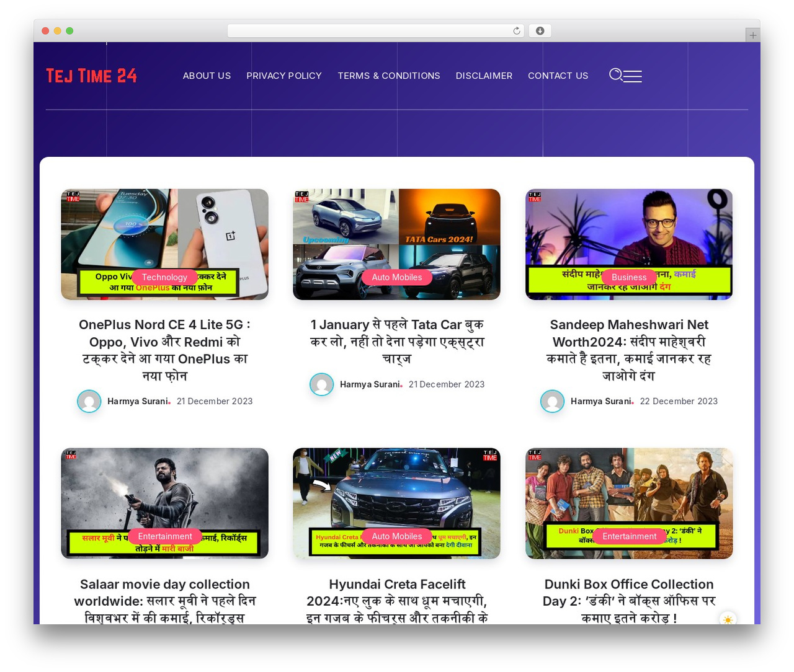The height and width of the screenshot is (672, 794).
Task: Click author avatar on OnePlus Nord article
Action: point(89,401)
